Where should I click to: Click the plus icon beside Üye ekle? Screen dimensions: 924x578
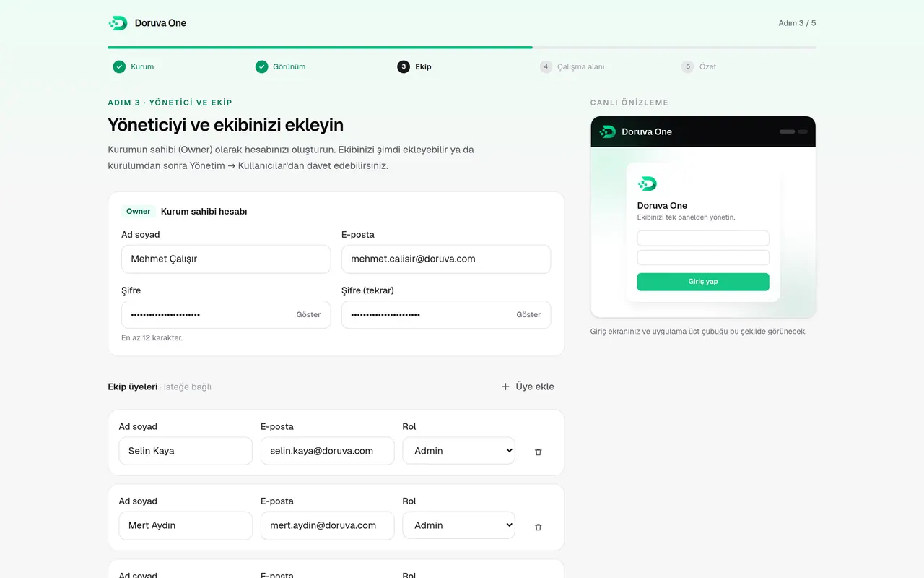505,387
